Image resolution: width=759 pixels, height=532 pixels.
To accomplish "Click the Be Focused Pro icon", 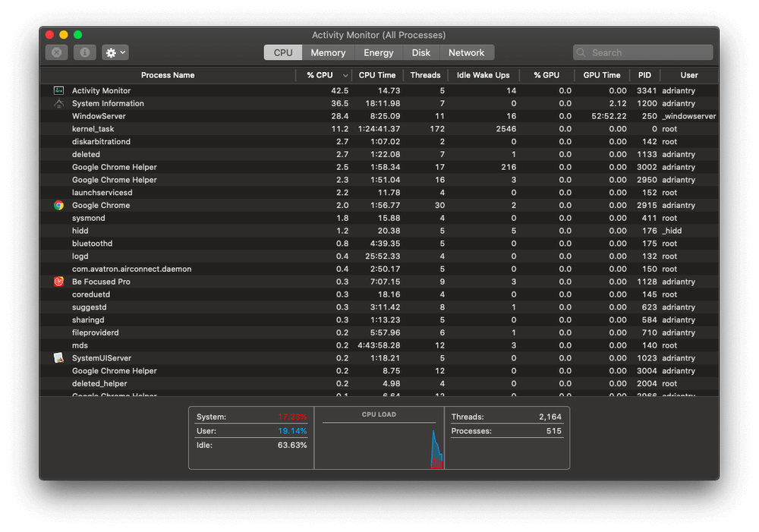I will click(x=58, y=282).
